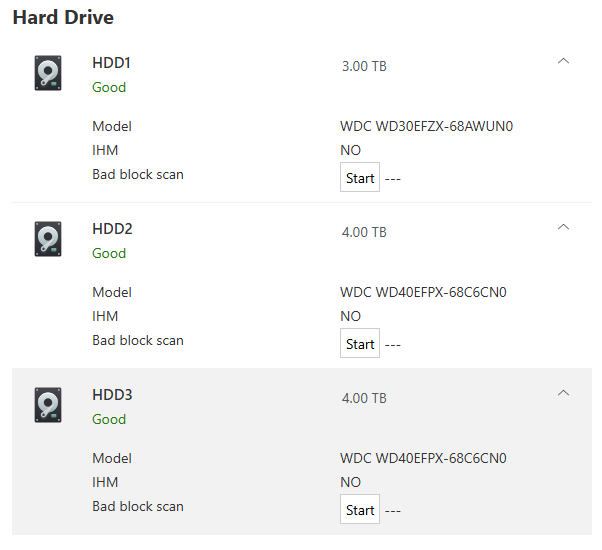Start bad block scan for HDD1

coord(360,178)
